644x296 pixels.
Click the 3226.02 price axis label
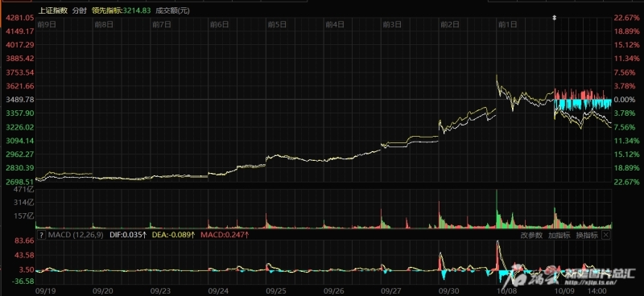click(x=19, y=127)
